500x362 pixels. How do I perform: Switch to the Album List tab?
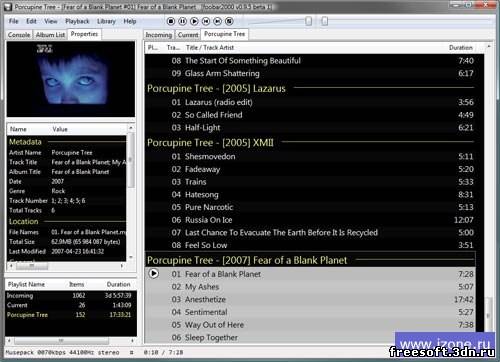(x=50, y=35)
